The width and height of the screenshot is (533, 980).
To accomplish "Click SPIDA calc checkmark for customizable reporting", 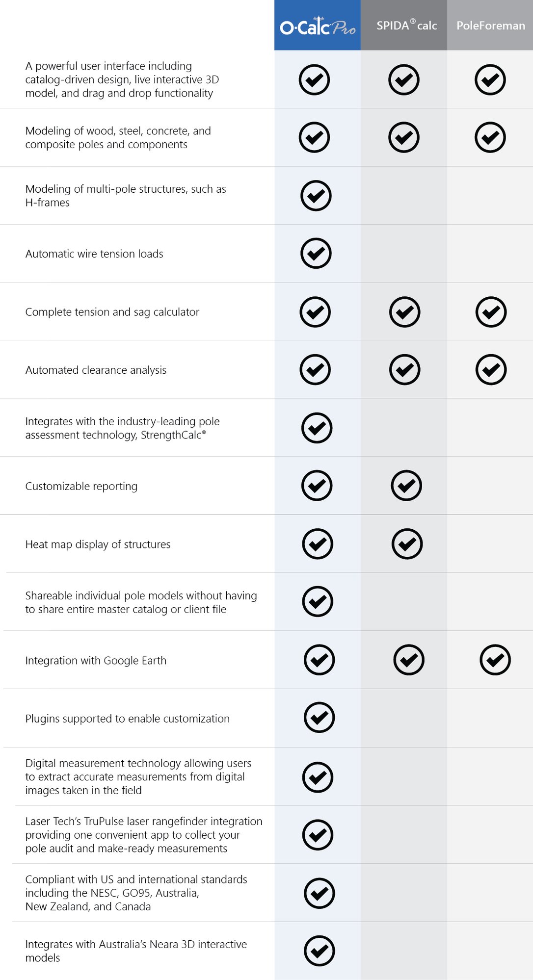I will (406, 486).
